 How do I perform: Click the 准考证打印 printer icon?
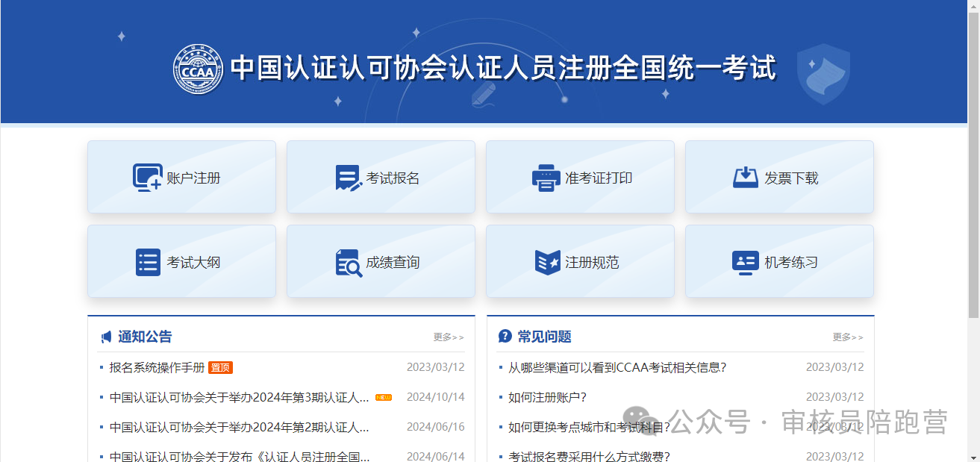click(x=546, y=178)
